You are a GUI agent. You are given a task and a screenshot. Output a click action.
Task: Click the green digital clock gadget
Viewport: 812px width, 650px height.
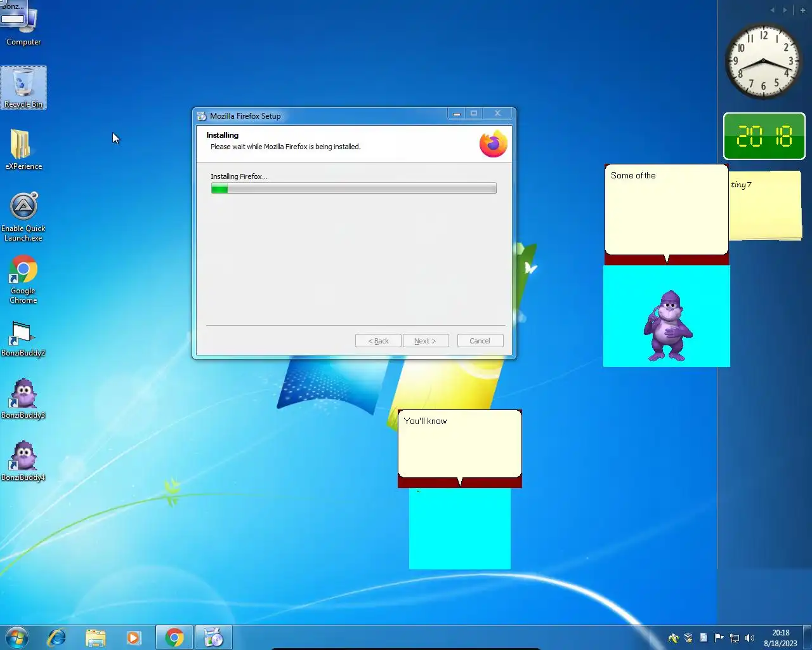764,136
